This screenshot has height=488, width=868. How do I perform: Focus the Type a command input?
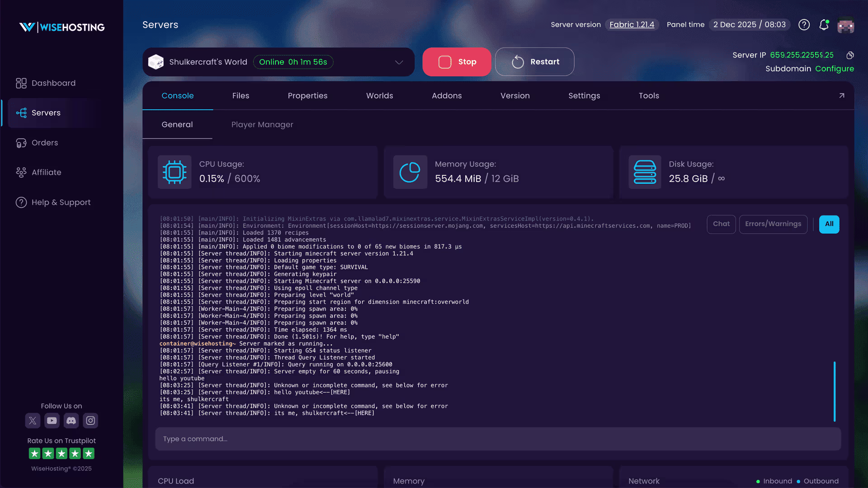tap(498, 439)
